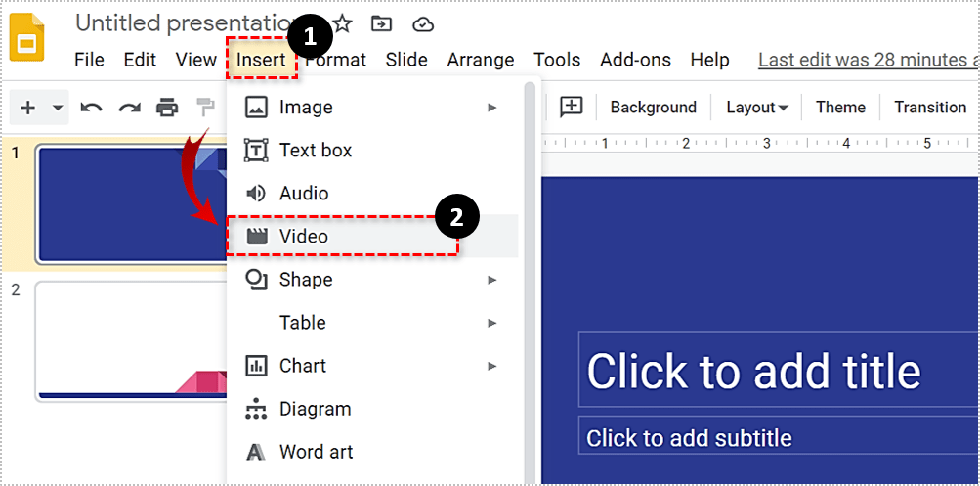Check the cloud save status icon
This screenshot has width=980, height=486.
pyautogui.click(x=423, y=23)
